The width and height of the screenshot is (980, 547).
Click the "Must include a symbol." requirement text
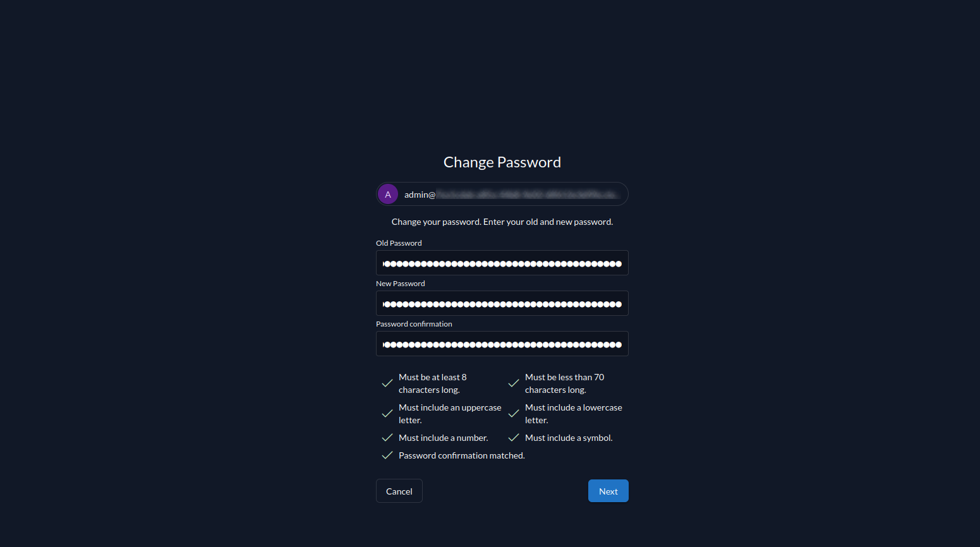(x=569, y=438)
